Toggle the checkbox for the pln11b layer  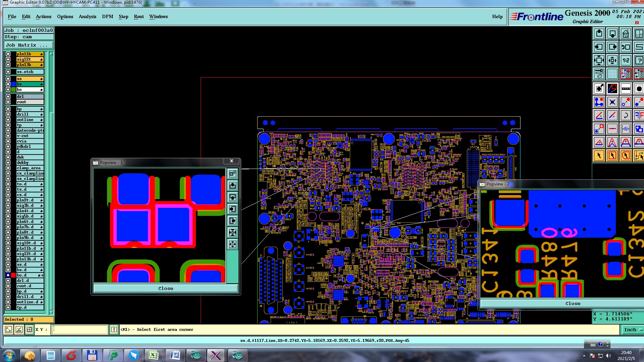[8, 54]
